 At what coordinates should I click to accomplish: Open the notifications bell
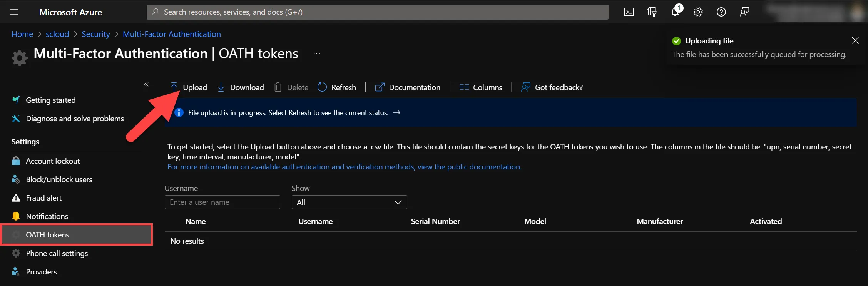coord(676,12)
